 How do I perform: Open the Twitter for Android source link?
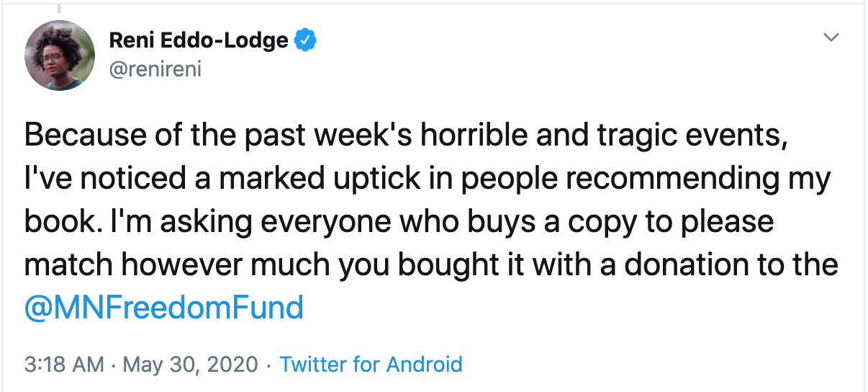pos(371,364)
